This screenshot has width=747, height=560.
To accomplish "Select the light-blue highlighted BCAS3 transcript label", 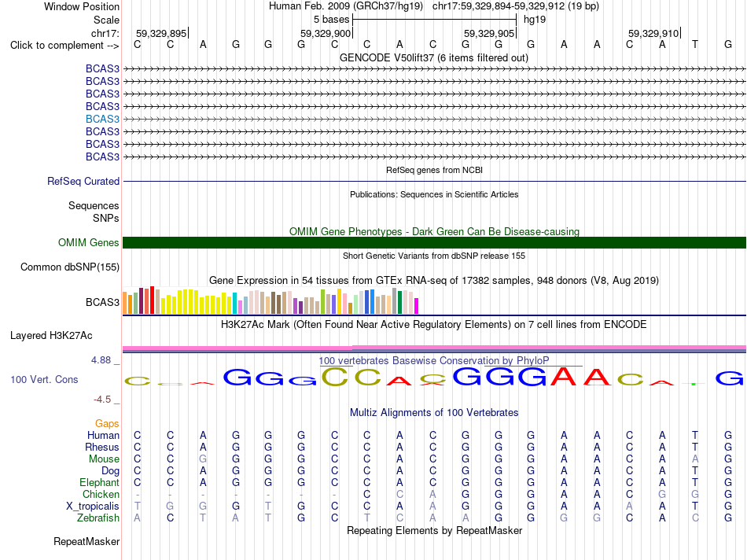I will pos(102,119).
